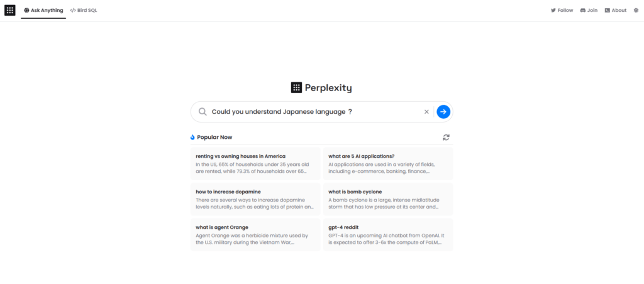Open the About page link
644x284 pixels.
[615, 10]
